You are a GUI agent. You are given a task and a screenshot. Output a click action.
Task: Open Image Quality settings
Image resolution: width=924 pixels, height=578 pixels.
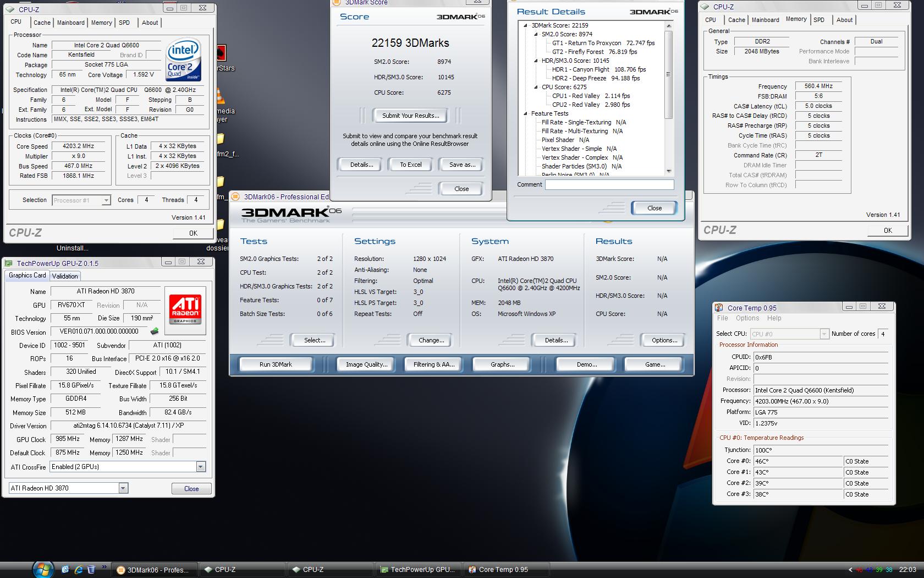(x=366, y=364)
